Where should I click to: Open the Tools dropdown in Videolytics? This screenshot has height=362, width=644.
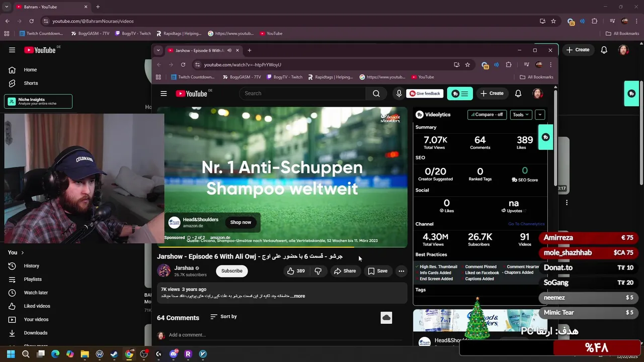(521, 115)
